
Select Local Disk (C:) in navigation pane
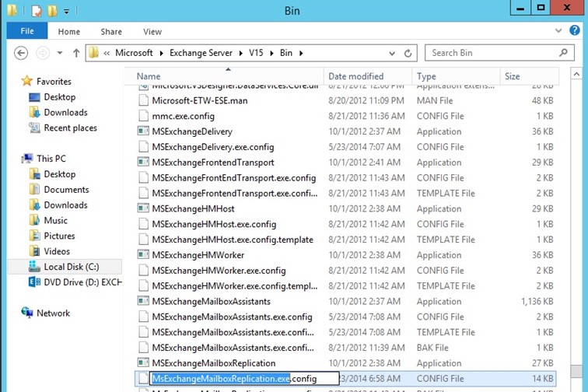72,267
